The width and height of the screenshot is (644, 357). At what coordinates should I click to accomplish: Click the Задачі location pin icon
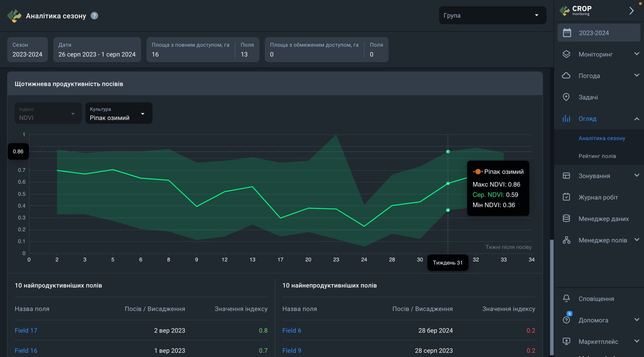[566, 97]
